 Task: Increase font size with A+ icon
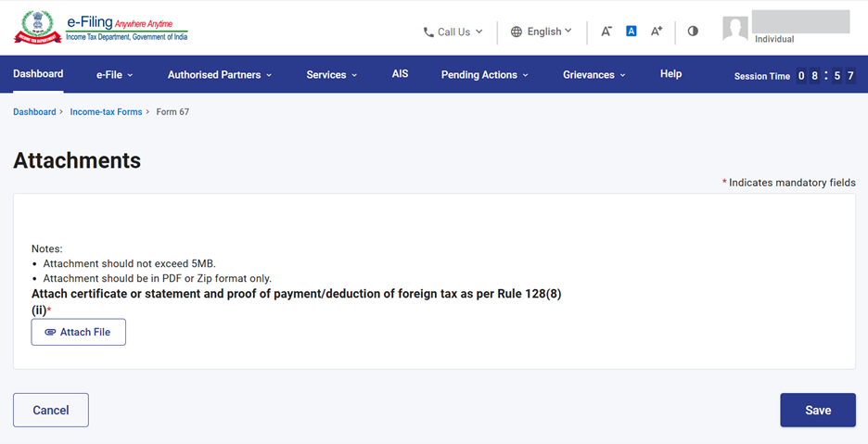[656, 32]
